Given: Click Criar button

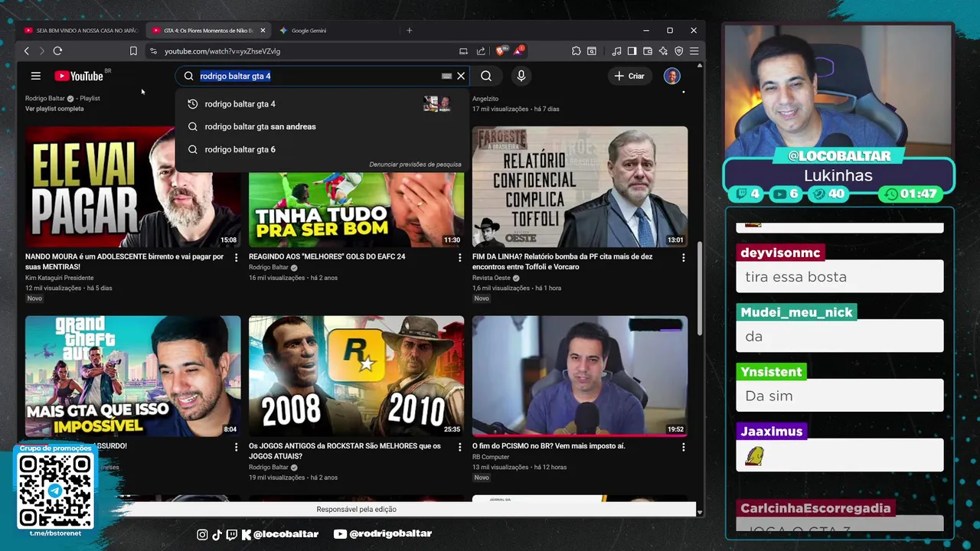Looking at the screenshot, I should [629, 76].
